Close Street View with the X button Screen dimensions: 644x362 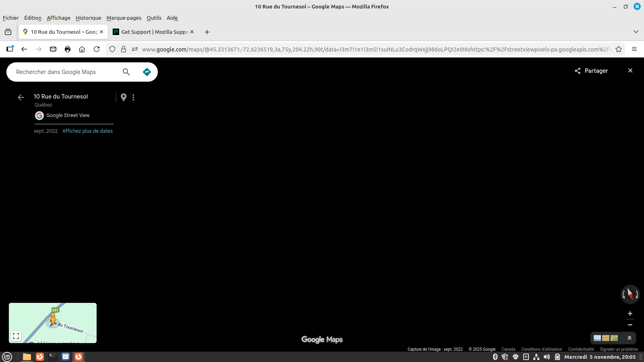630,71
